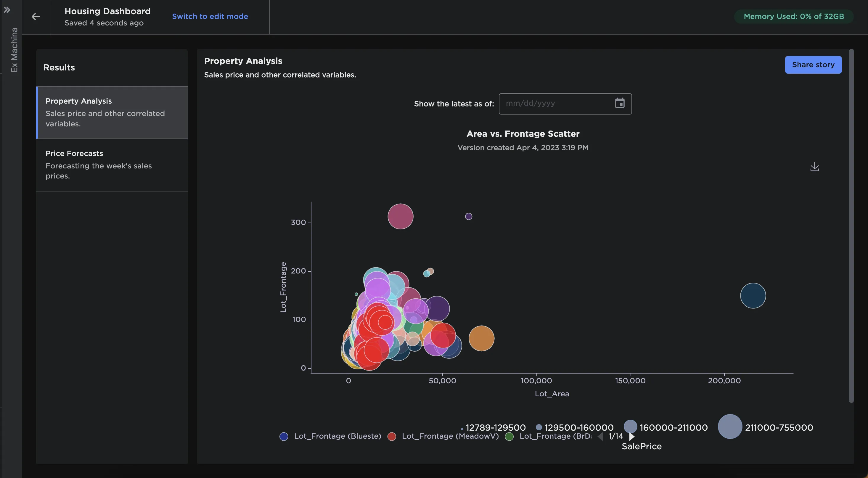
Task: Toggle the Lot_Frontage (Blueste) legend marker
Action: click(x=284, y=437)
